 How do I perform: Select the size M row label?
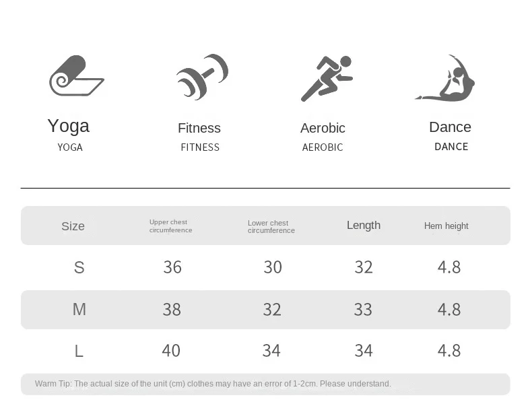click(79, 309)
